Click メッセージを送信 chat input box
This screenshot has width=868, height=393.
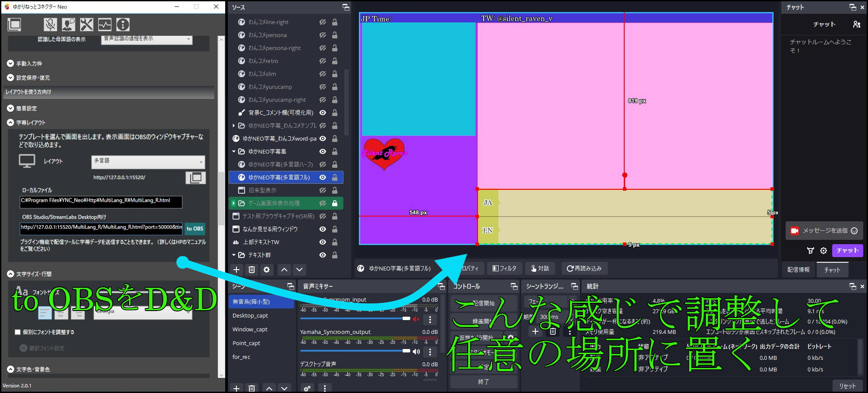point(824,231)
